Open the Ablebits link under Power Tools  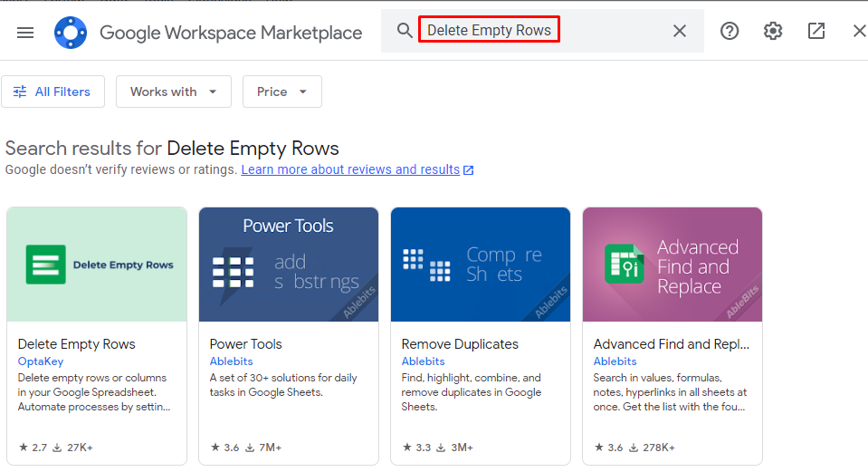[x=231, y=361]
